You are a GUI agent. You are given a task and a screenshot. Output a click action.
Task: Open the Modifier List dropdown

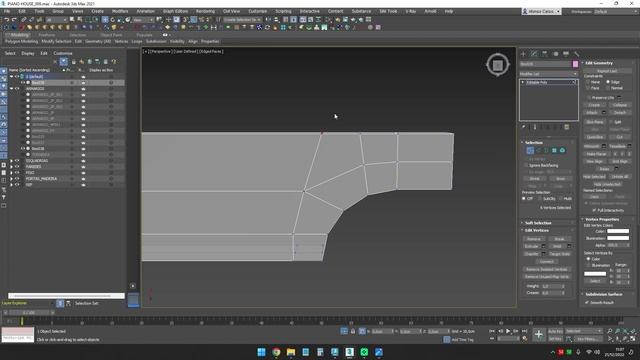pyautogui.click(x=549, y=74)
